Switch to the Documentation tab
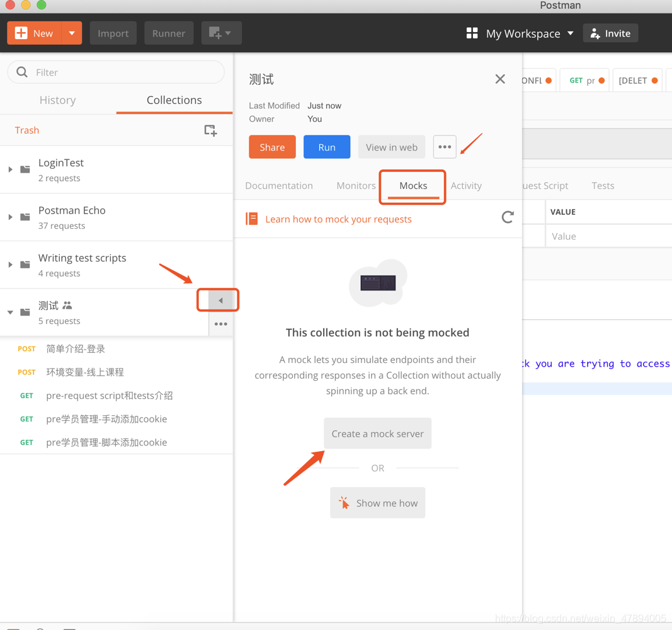Image resolution: width=672 pixels, height=630 pixels. pos(279,186)
